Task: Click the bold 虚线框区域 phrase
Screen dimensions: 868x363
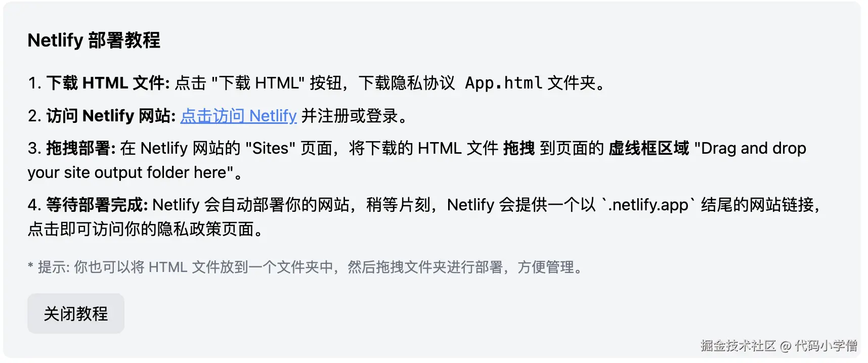Action: coord(648,148)
